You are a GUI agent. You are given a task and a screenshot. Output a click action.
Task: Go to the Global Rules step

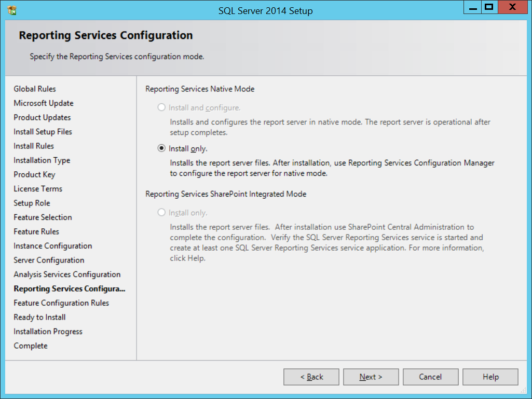point(35,89)
